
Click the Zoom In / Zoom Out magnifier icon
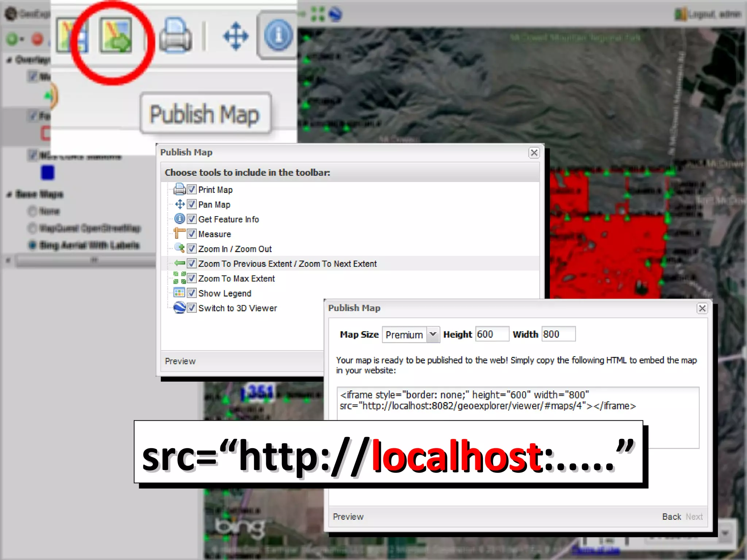click(179, 248)
